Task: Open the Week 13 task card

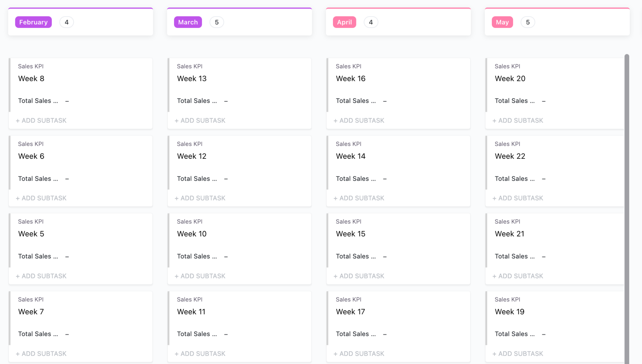Action: click(x=192, y=79)
